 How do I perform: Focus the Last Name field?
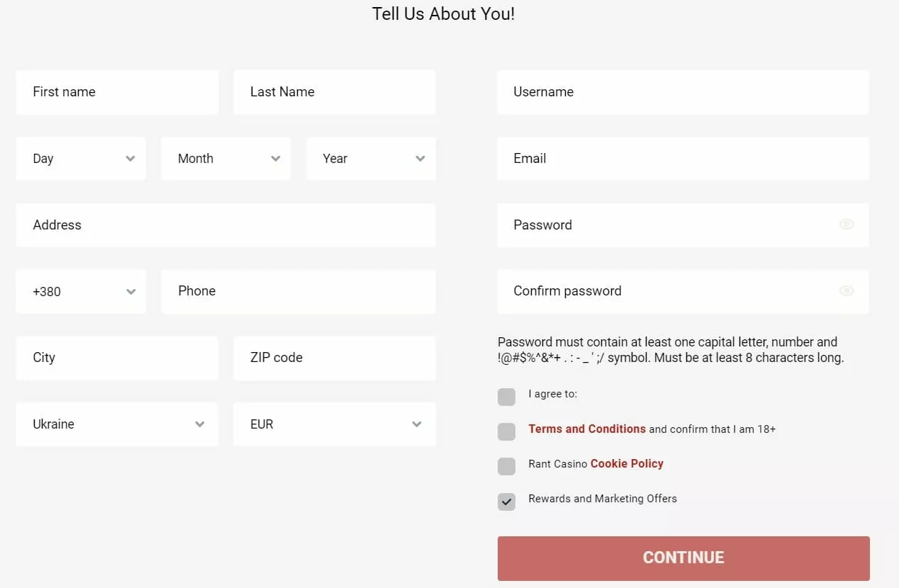(334, 92)
